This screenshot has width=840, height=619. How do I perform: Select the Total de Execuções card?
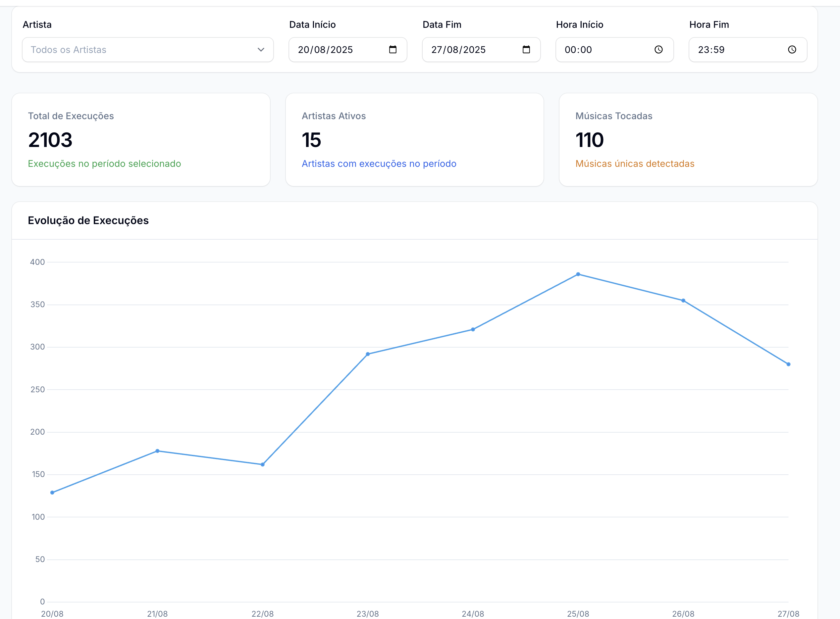(140, 139)
